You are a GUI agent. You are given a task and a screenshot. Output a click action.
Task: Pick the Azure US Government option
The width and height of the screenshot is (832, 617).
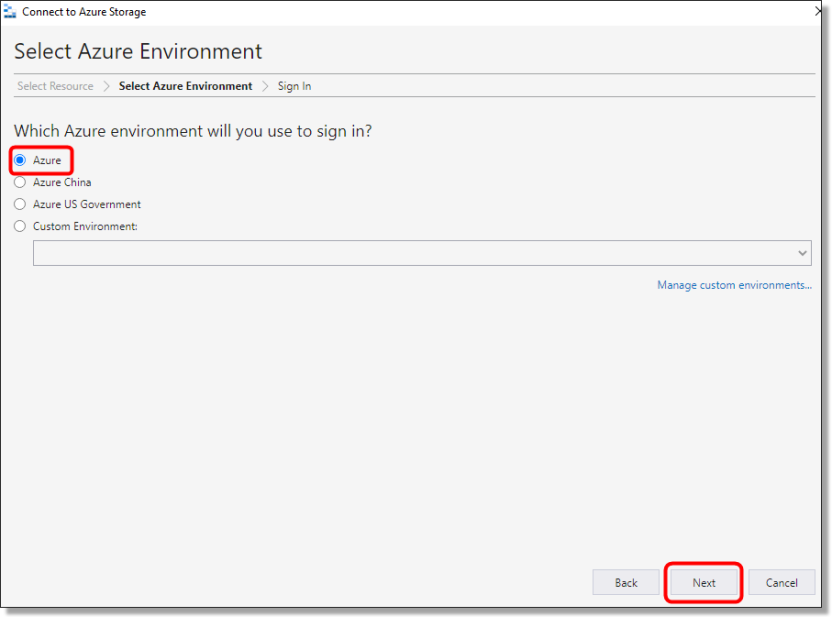19,204
